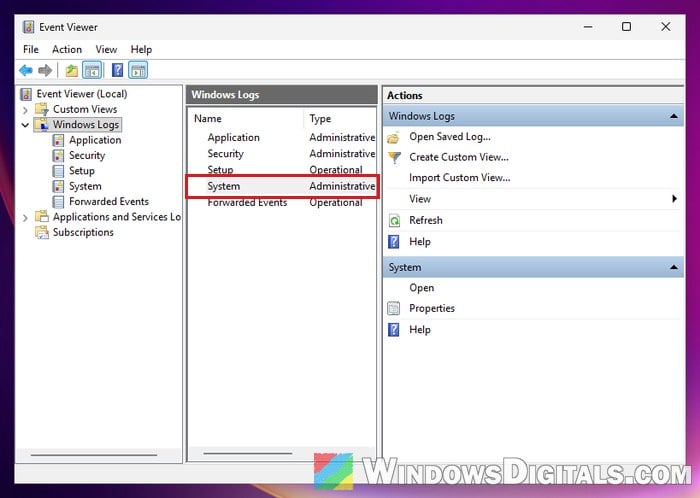This screenshot has height=498, width=700.
Task: Toggle Show/Hide Action Pane toolbar icon
Action: 138,70
